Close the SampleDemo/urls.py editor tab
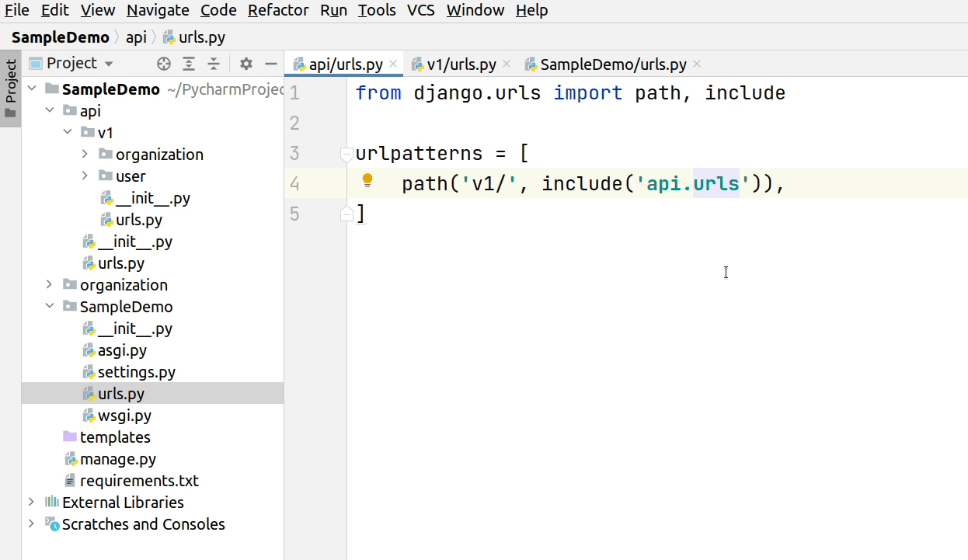Screen dimensions: 968x560 (x=697, y=64)
